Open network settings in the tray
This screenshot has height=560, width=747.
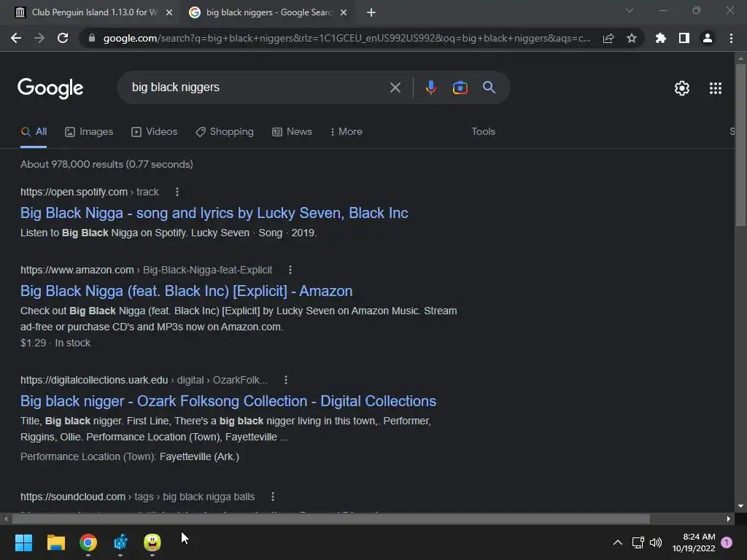coord(638,542)
